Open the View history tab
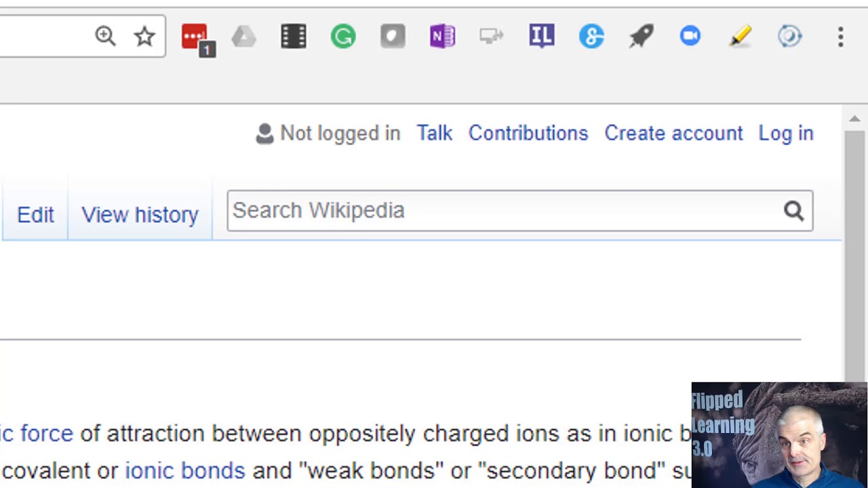The image size is (868, 488). [x=140, y=215]
